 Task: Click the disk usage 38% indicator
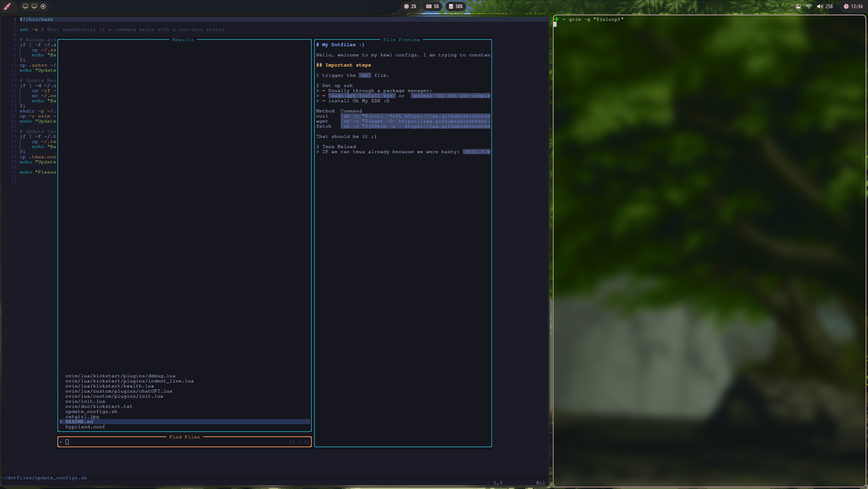click(x=456, y=6)
